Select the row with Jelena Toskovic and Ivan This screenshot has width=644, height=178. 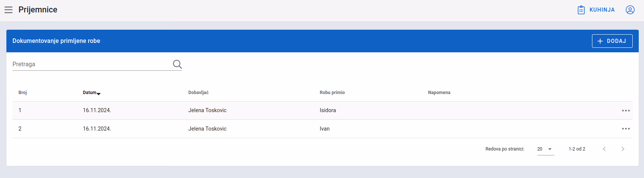tap(323, 129)
